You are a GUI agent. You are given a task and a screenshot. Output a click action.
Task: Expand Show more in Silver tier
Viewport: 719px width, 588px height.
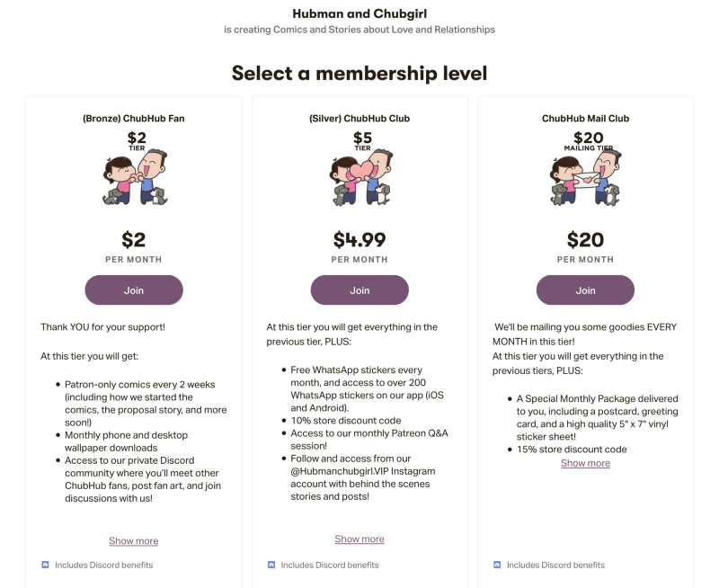tap(359, 539)
